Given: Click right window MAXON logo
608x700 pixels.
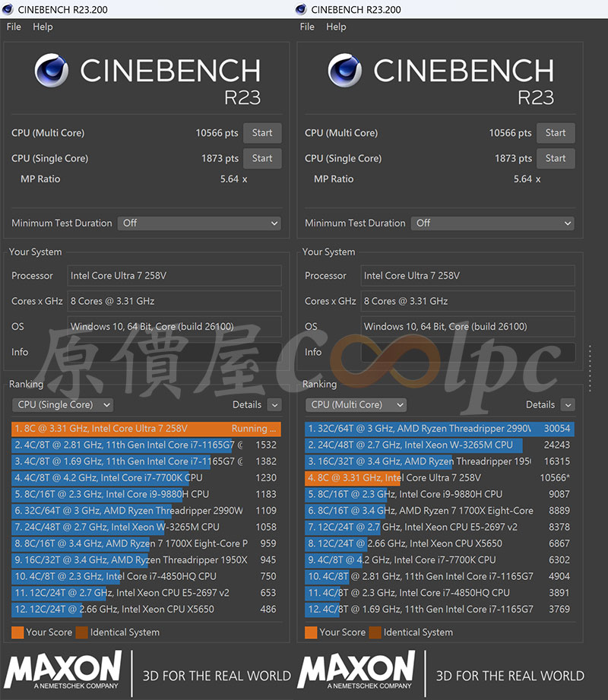Looking at the screenshot, I should (x=356, y=670).
